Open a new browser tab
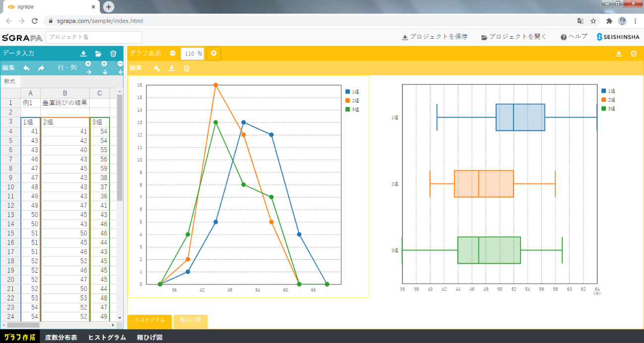Image resolution: width=644 pixels, height=343 pixels. point(109,7)
